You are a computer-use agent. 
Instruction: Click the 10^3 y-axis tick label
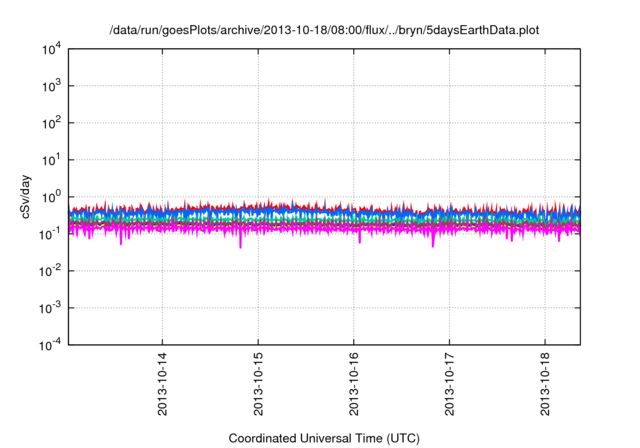[52, 86]
